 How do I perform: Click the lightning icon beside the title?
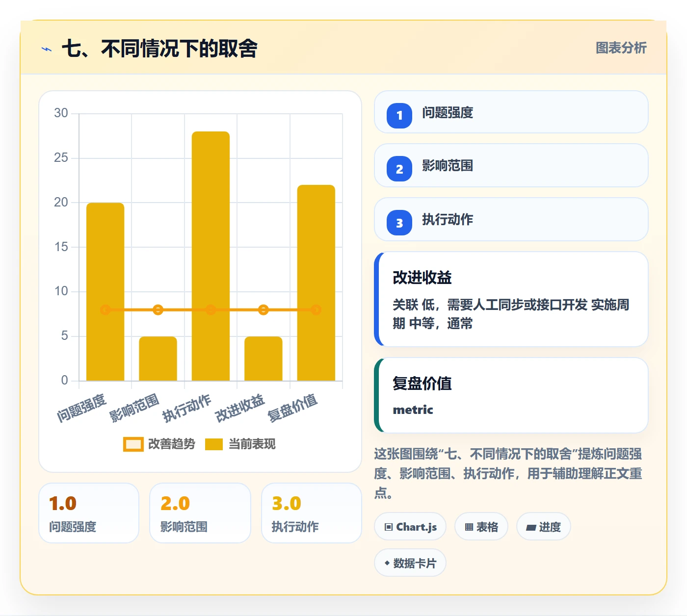[x=47, y=49]
